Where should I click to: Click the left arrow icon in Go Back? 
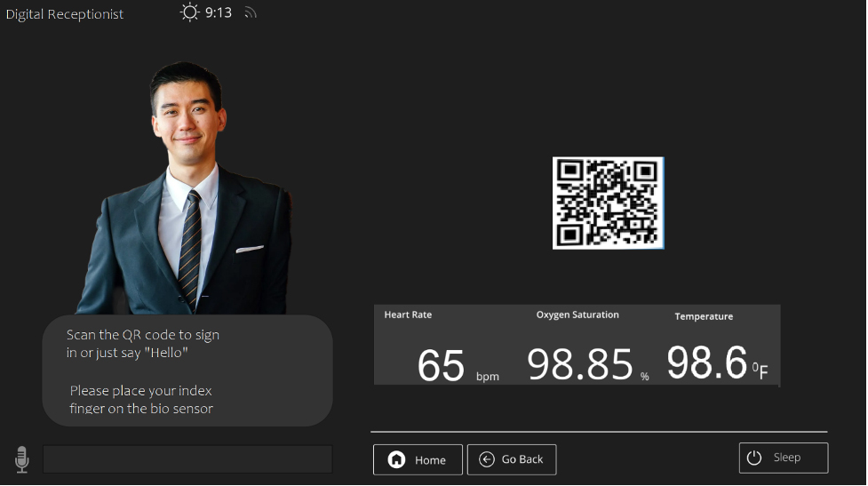point(487,459)
